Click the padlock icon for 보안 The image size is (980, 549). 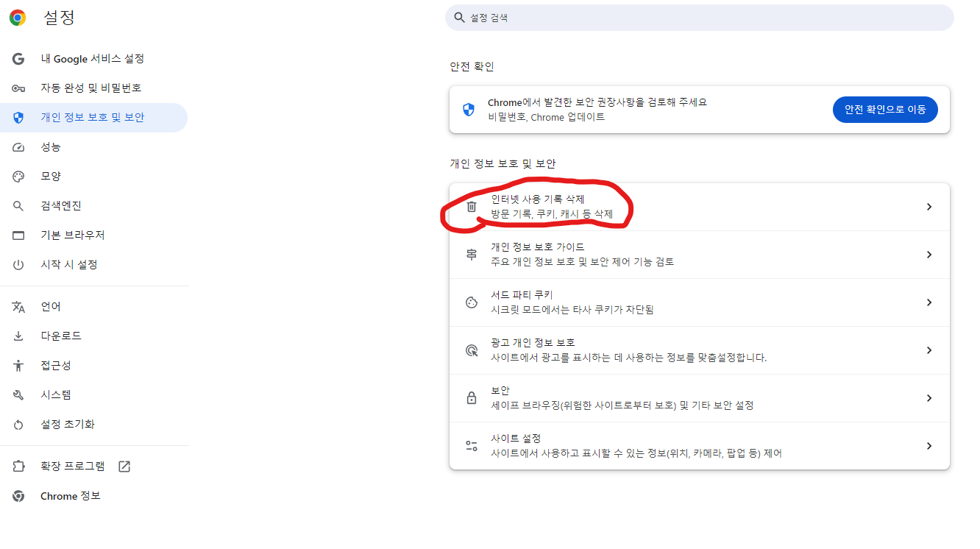(472, 398)
